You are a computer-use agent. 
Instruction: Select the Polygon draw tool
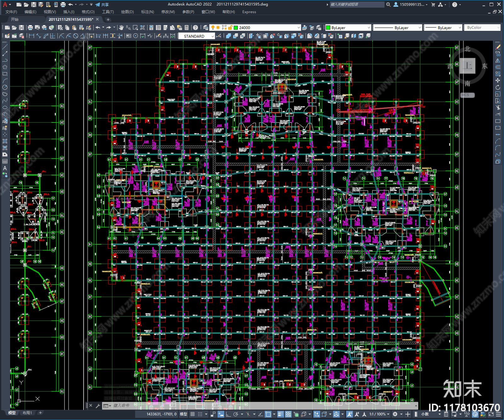pyautogui.click(x=5, y=67)
